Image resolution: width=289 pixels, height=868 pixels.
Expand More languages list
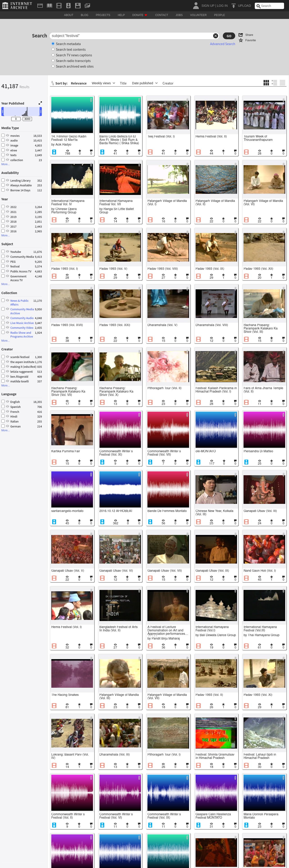pyautogui.click(x=5, y=430)
